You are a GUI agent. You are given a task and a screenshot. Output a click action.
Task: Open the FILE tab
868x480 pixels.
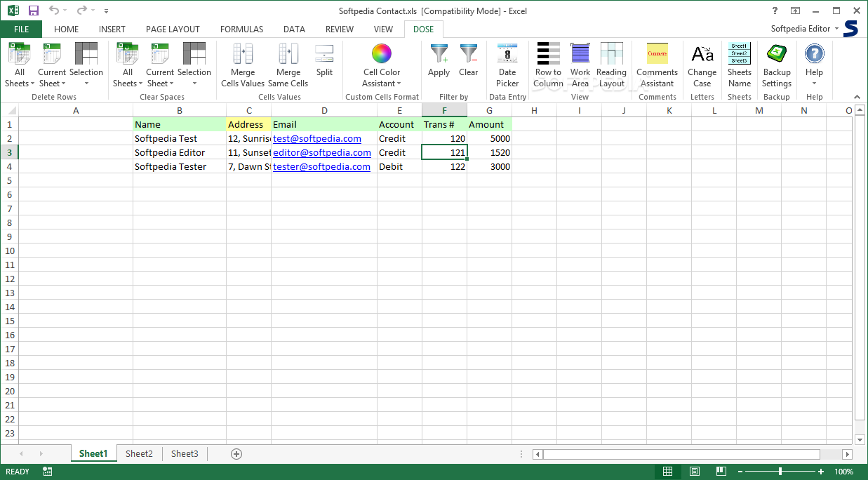click(x=21, y=29)
